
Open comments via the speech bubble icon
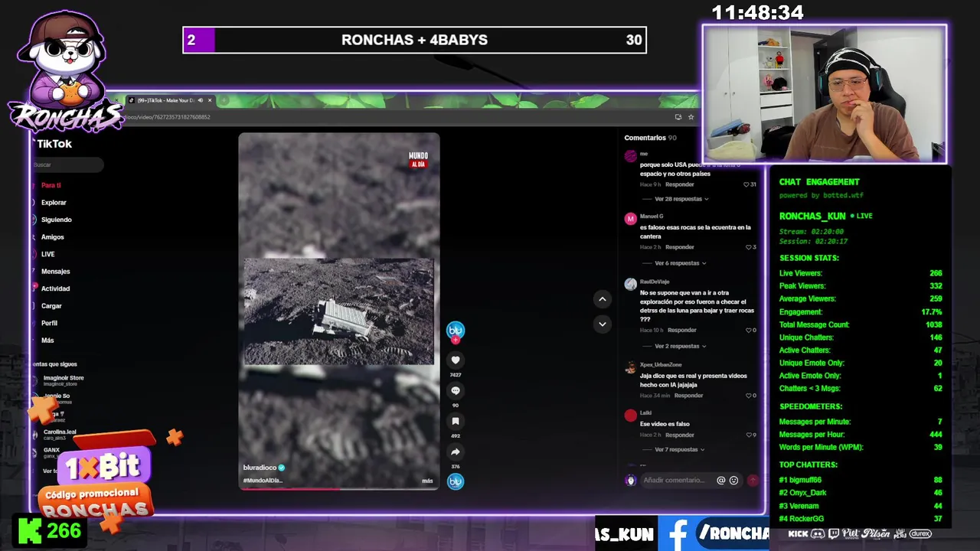coord(456,391)
